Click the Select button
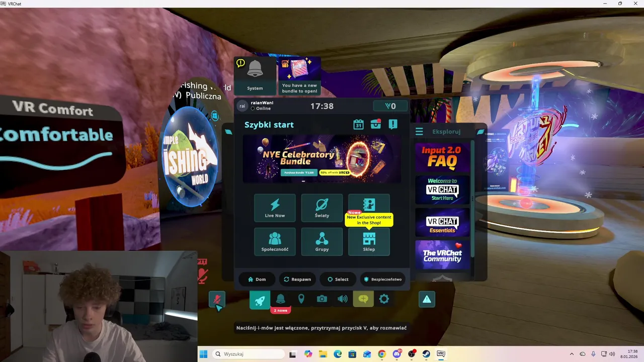The width and height of the screenshot is (644, 362). [338, 279]
